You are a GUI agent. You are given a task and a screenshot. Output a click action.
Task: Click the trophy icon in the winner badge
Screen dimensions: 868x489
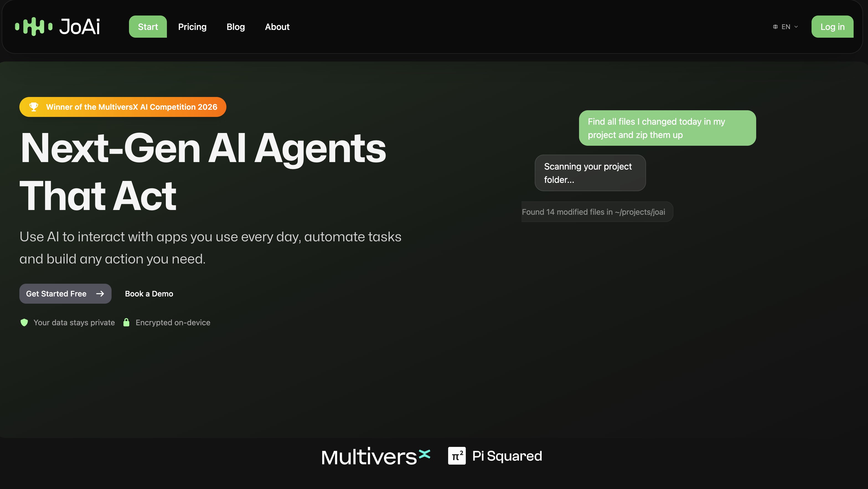click(33, 107)
